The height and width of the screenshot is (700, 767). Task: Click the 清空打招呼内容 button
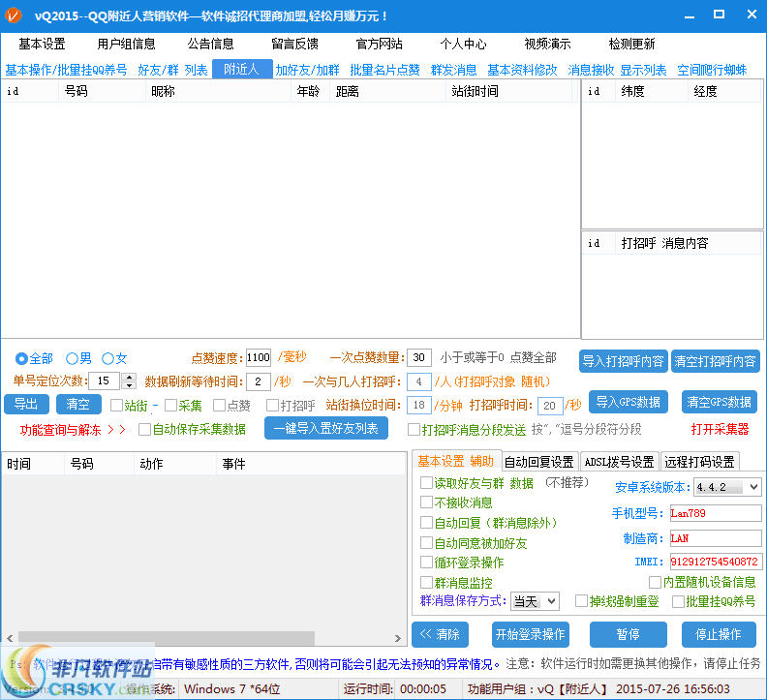[x=715, y=361]
